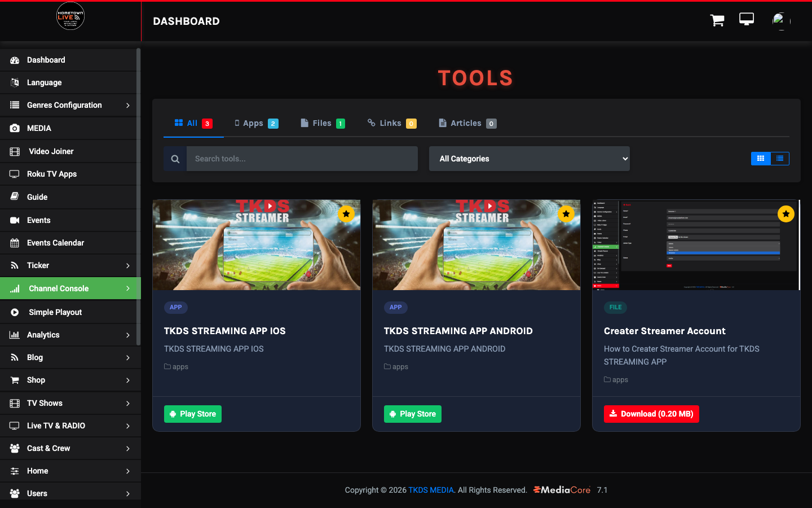Expand the Live TV & RADIO submenu
The height and width of the screenshot is (508, 812).
click(x=128, y=426)
